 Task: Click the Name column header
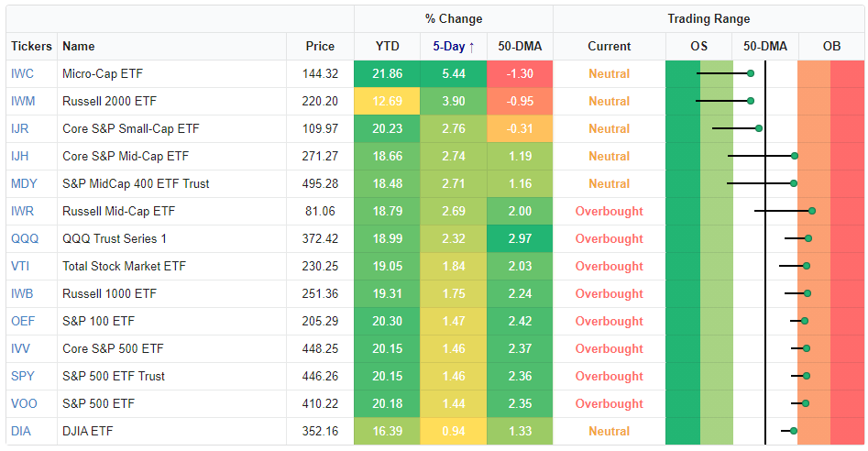[79, 46]
